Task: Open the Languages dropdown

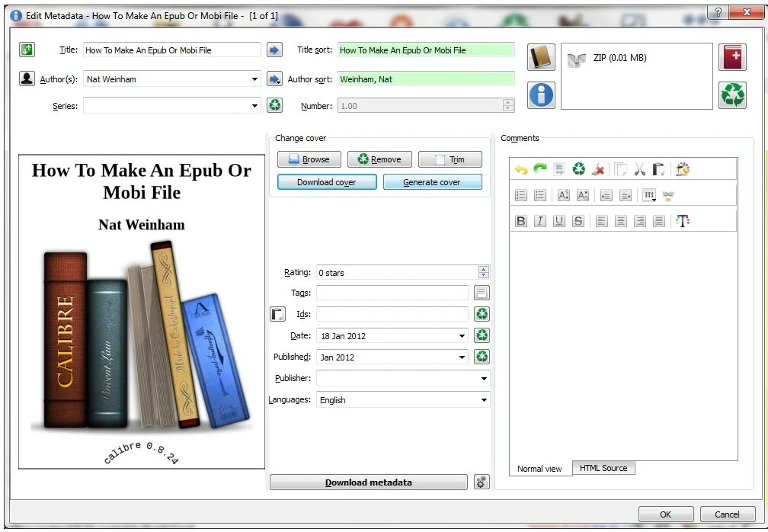Action: (x=484, y=399)
